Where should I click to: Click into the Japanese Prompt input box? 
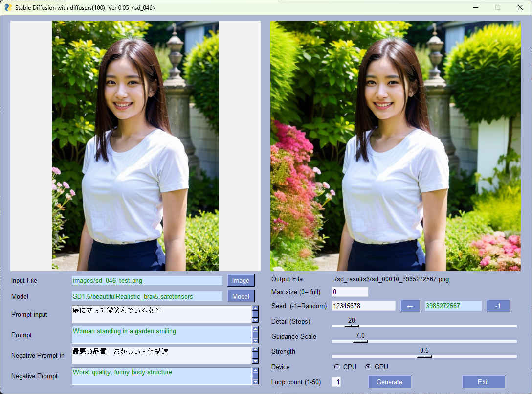(161, 314)
